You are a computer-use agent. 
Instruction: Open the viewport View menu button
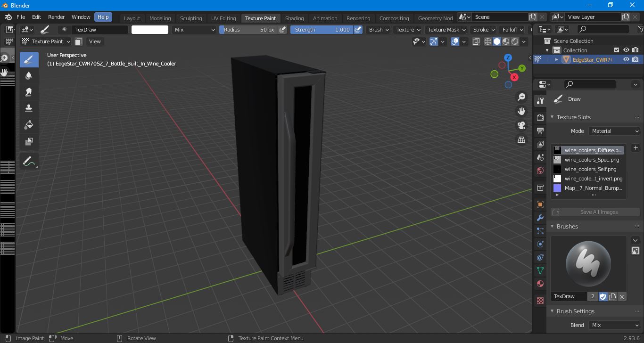click(x=95, y=41)
